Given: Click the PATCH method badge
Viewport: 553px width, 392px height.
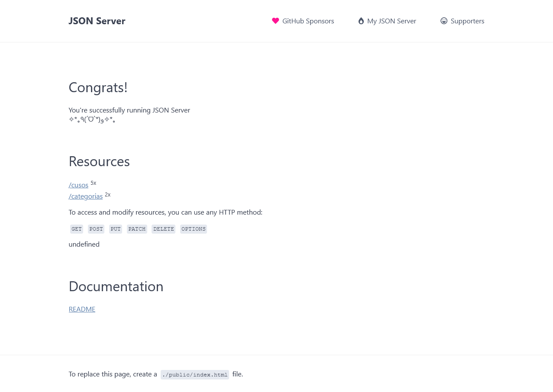Looking at the screenshot, I should [x=137, y=229].
